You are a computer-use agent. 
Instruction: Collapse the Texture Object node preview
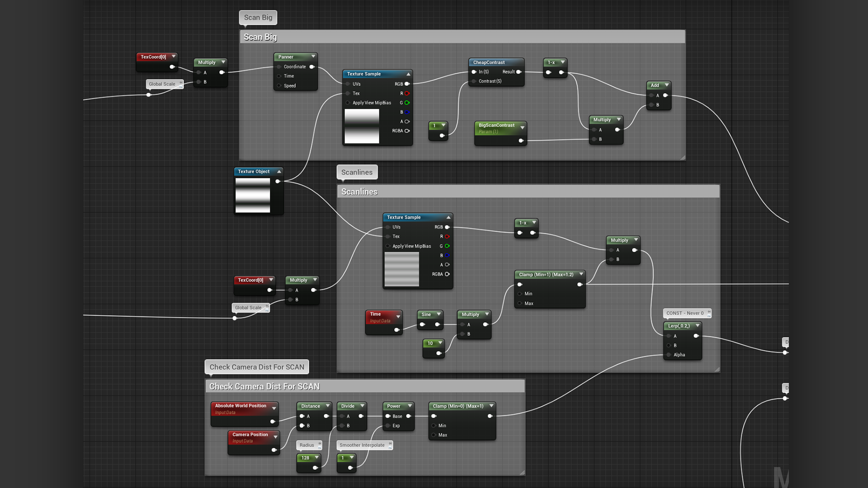[279, 172]
